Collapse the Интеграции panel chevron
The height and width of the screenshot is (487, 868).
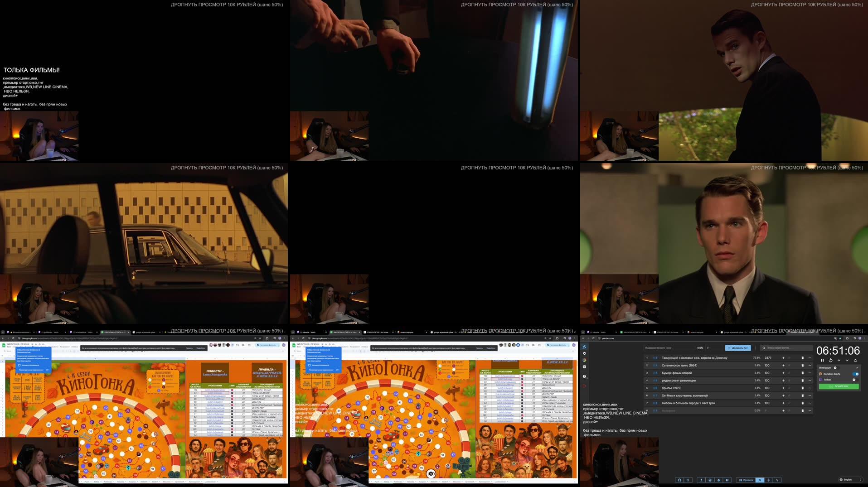[x=858, y=368]
